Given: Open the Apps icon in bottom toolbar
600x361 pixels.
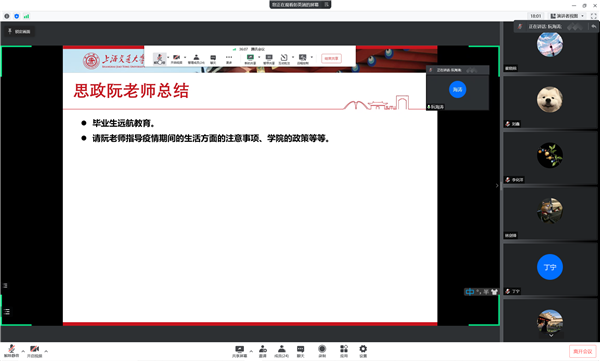Looking at the screenshot, I should [344, 351].
